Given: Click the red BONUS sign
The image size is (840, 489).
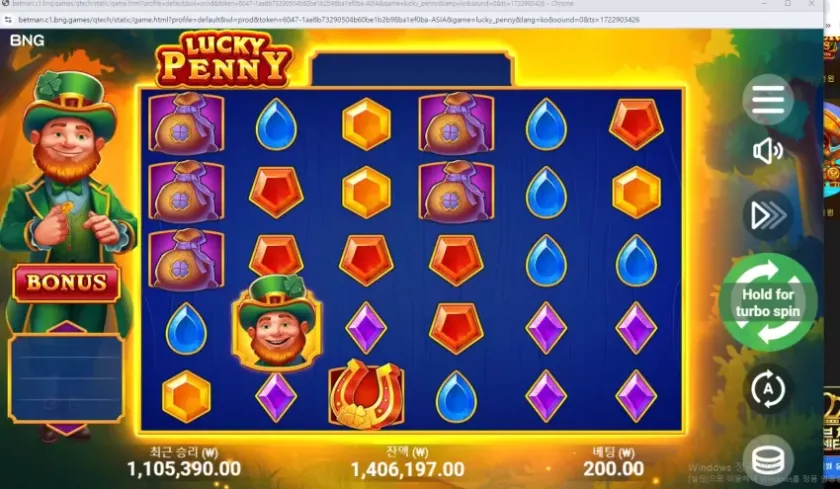Looking at the screenshot, I should click(x=66, y=283).
